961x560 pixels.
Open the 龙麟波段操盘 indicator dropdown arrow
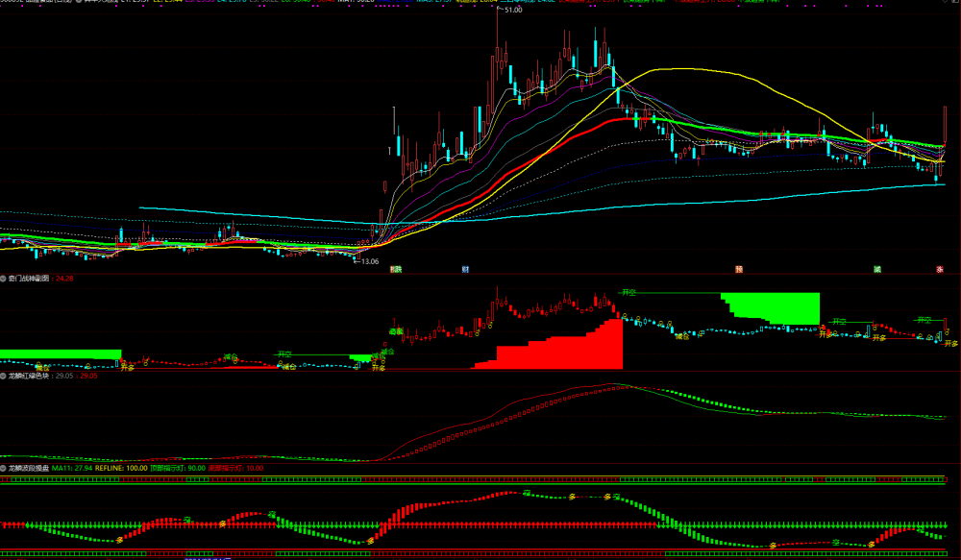pyautogui.click(x=3, y=468)
